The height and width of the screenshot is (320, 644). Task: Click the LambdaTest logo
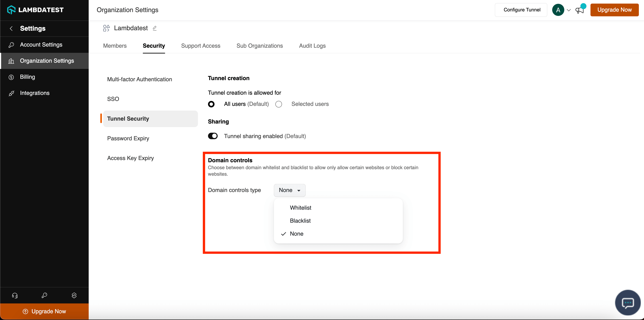[x=35, y=10]
